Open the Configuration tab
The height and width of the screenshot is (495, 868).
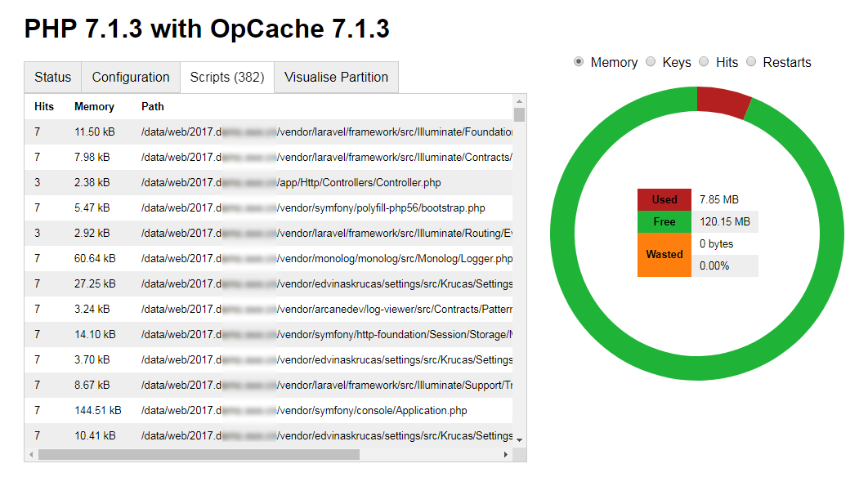point(131,78)
